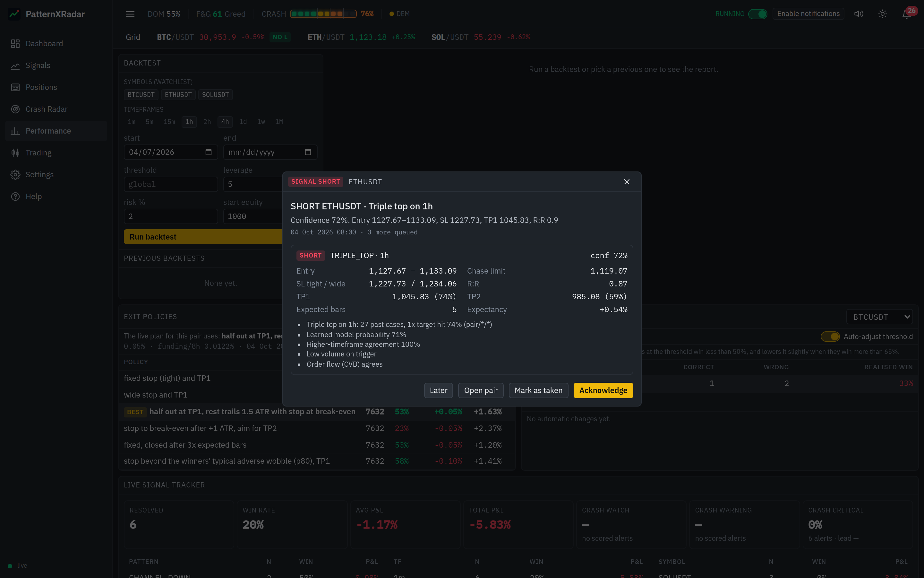This screenshot has width=924, height=578.
Task: Dismiss the signal with Later
Action: (x=438, y=390)
